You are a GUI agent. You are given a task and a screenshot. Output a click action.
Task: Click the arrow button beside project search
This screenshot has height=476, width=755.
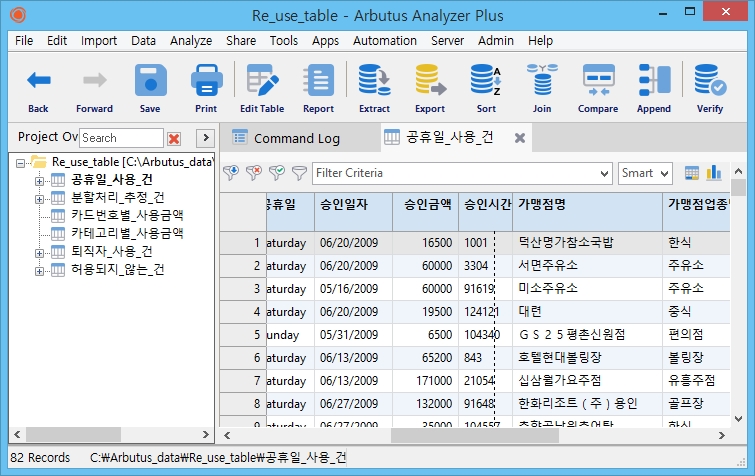pos(206,138)
